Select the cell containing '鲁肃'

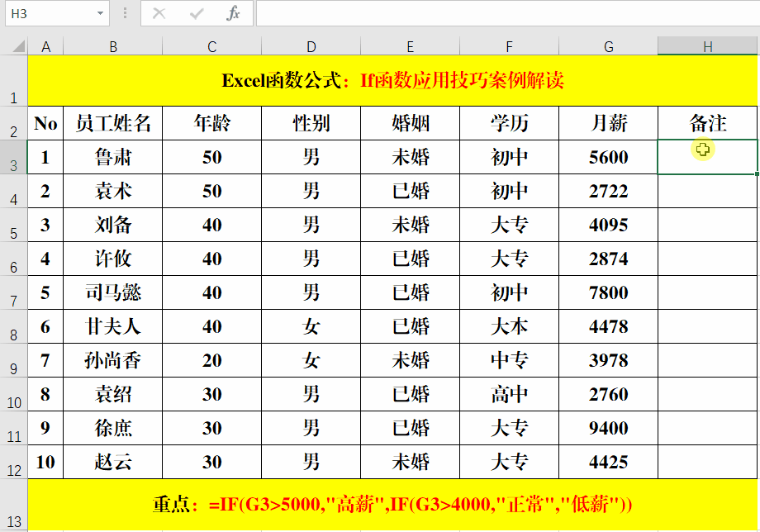pyautogui.click(x=113, y=157)
